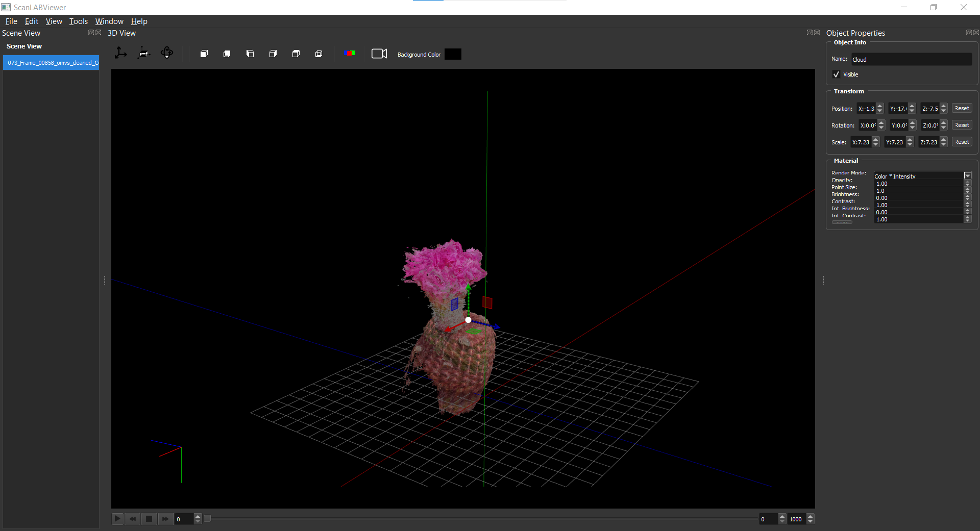Open the Render Mode dropdown
980x531 pixels.
(x=967, y=176)
